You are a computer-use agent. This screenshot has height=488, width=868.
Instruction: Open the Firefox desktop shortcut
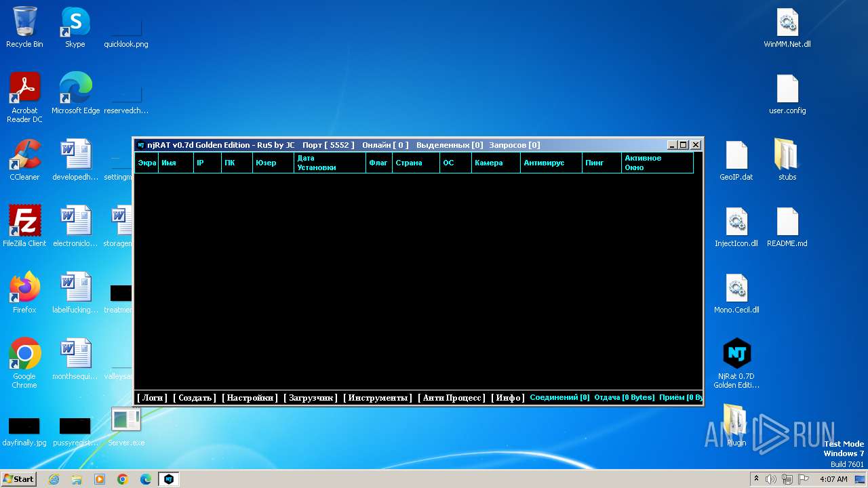[24, 293]
